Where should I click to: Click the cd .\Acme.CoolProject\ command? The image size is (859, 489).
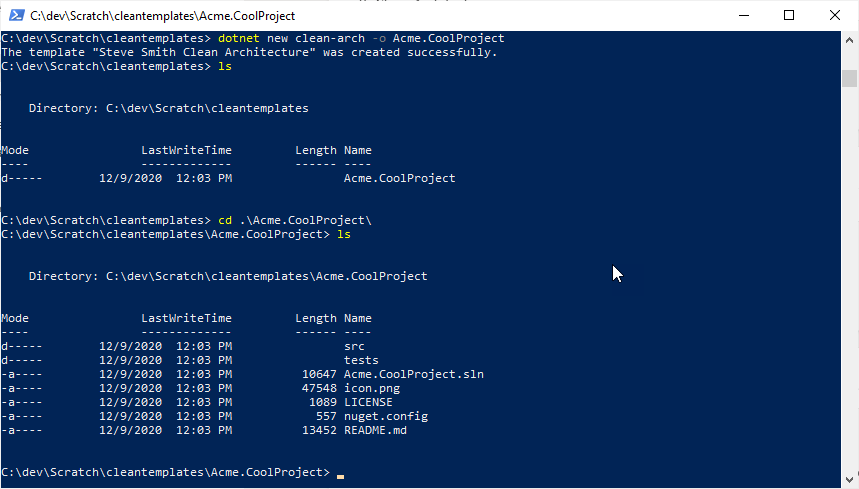295,220
